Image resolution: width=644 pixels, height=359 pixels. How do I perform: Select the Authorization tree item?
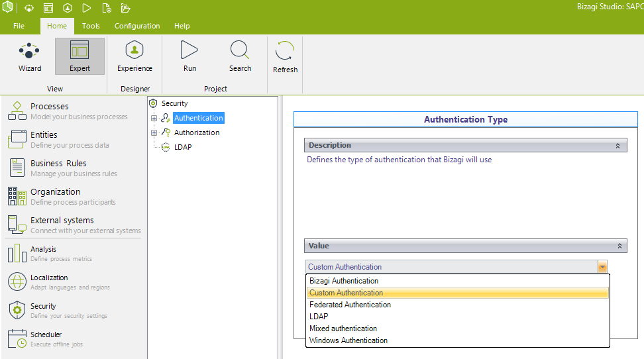pyautogui.click(x=197, y=132)
